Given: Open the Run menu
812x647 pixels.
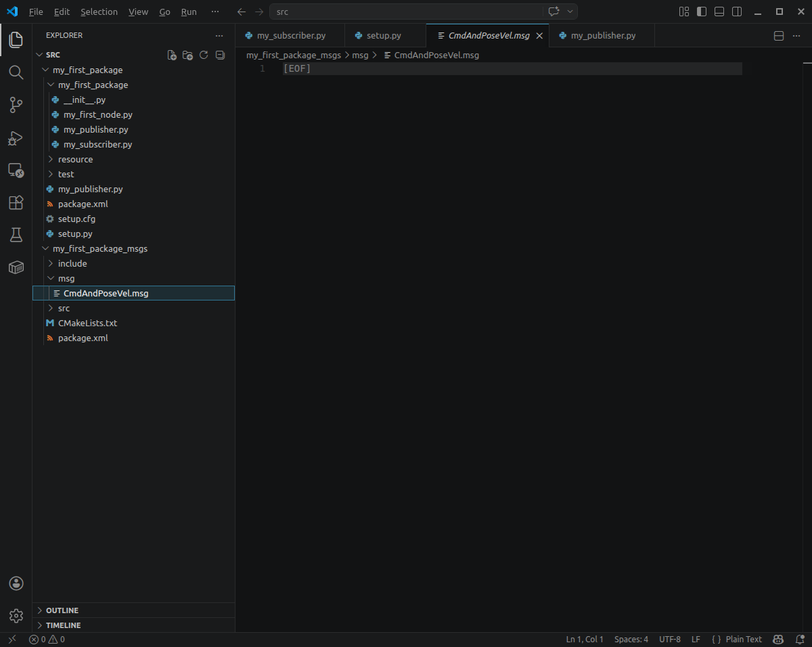Looking at the screenshot, I should tap(189, 12).
